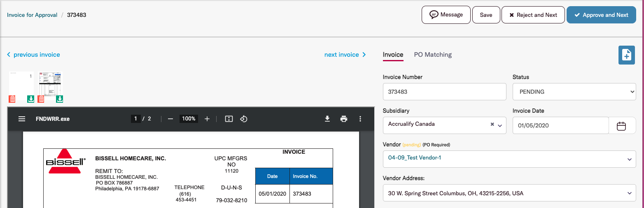The height and width of the screenshot is (208, 644).
Task: Open the Status dropdown showing PENDING
Action: coord(574,92)
